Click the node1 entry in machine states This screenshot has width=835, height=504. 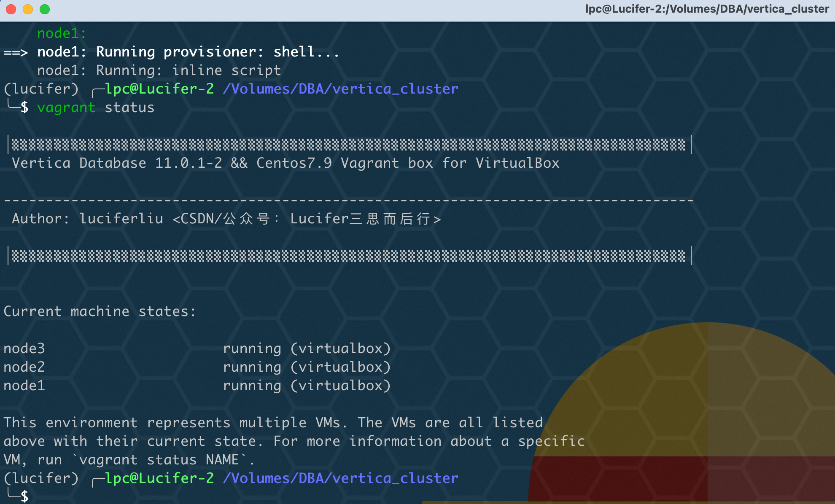24,386
